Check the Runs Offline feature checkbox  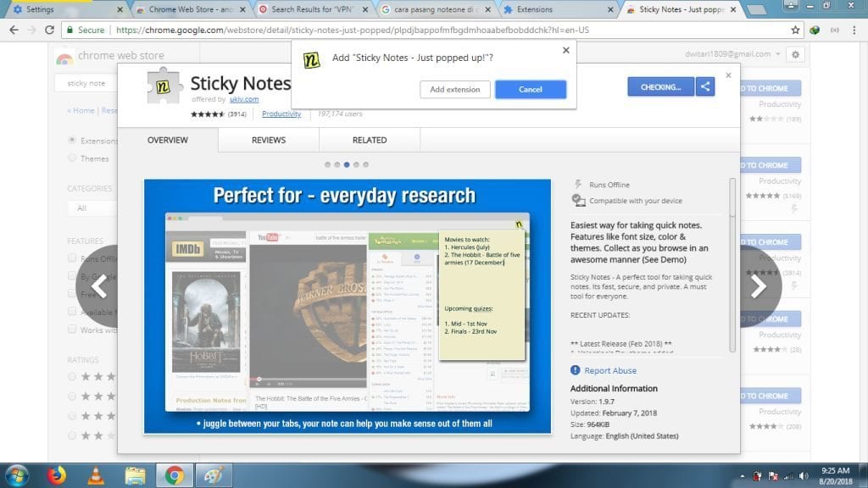[72, 258]
